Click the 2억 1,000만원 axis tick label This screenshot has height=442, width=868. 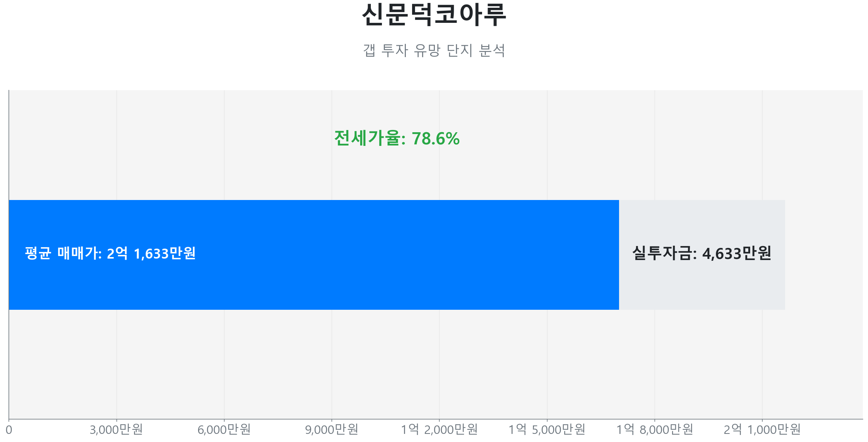762,429
